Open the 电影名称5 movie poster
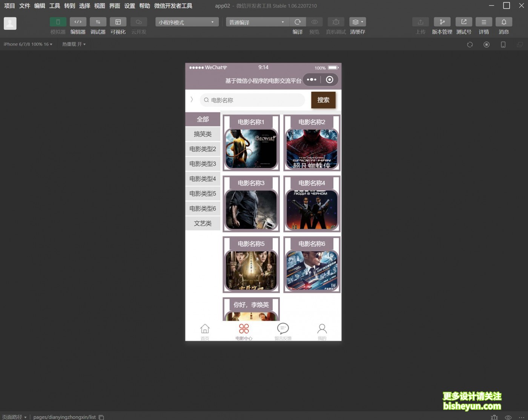Screen dimensions: 528x420 [251, 270]
